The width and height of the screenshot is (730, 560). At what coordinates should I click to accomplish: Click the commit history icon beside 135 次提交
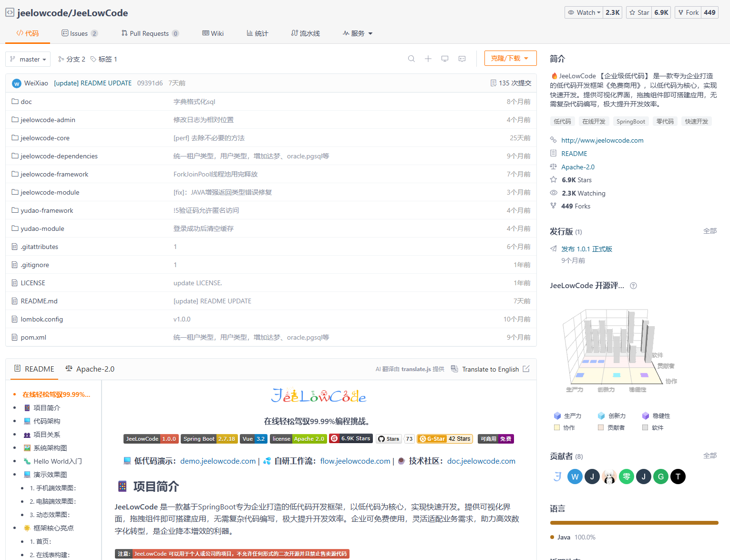click(494, 83)
